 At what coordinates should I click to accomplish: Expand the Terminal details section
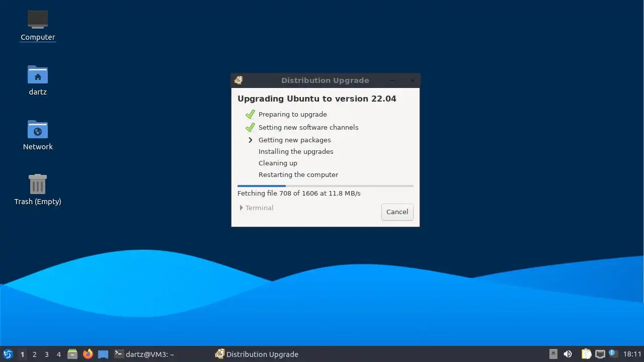click(257, 208)
